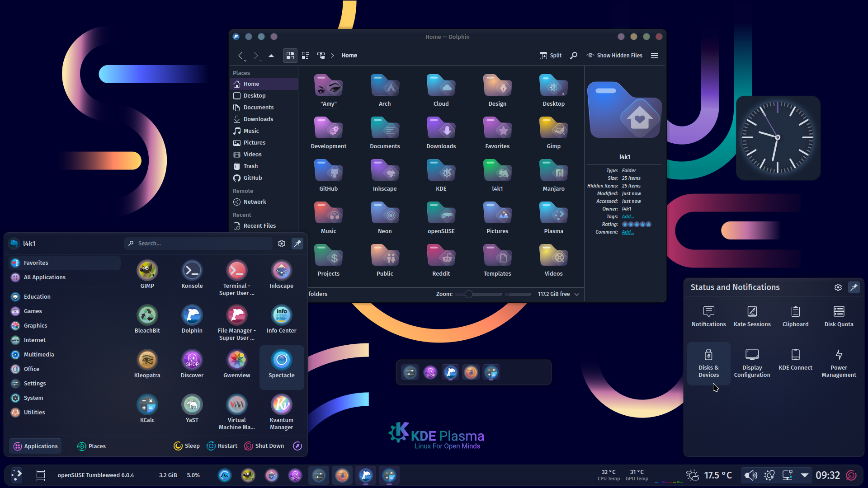Viewport: 868px width, 488px height.
Task: Open Discover from the Favorites grid
Action: [x=192, y=364]
